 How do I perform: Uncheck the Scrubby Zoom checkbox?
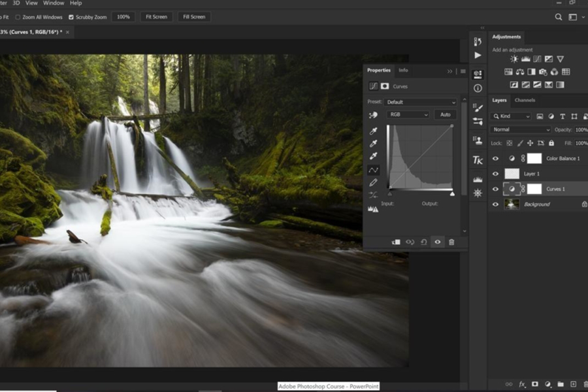coord(71,17)
